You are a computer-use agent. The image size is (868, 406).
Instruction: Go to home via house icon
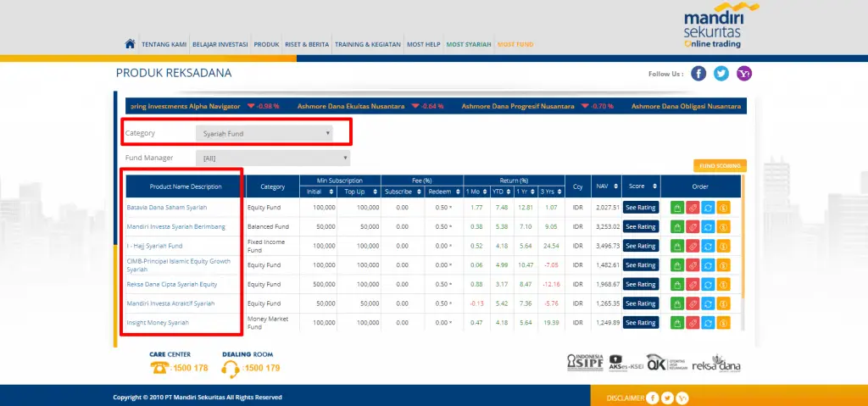tap(130, 44)
